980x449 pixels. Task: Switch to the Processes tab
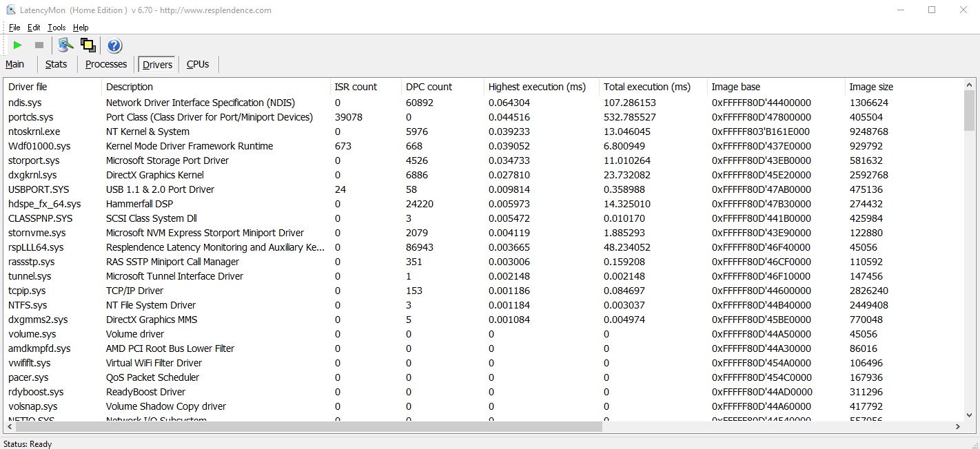106,64
